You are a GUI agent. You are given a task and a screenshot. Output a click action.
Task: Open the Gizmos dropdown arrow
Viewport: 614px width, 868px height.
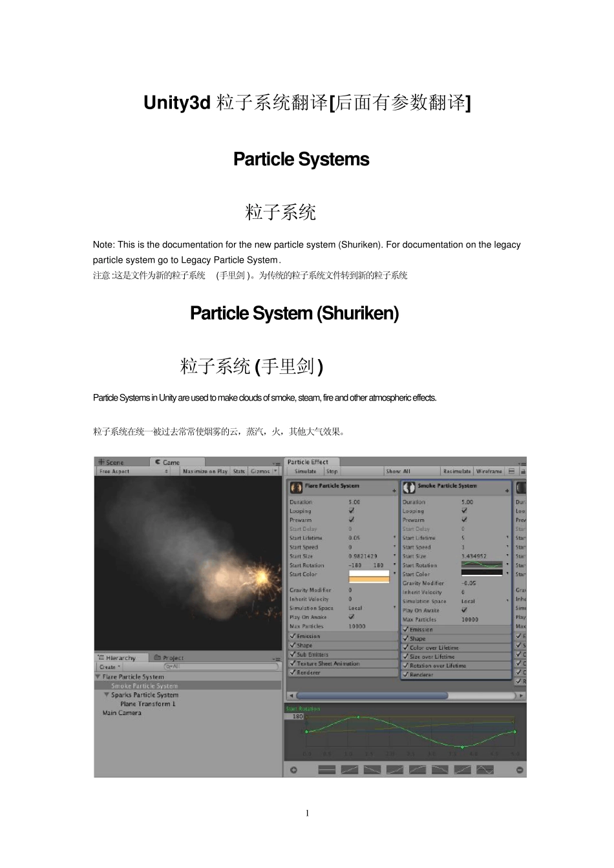click(276, 471)
